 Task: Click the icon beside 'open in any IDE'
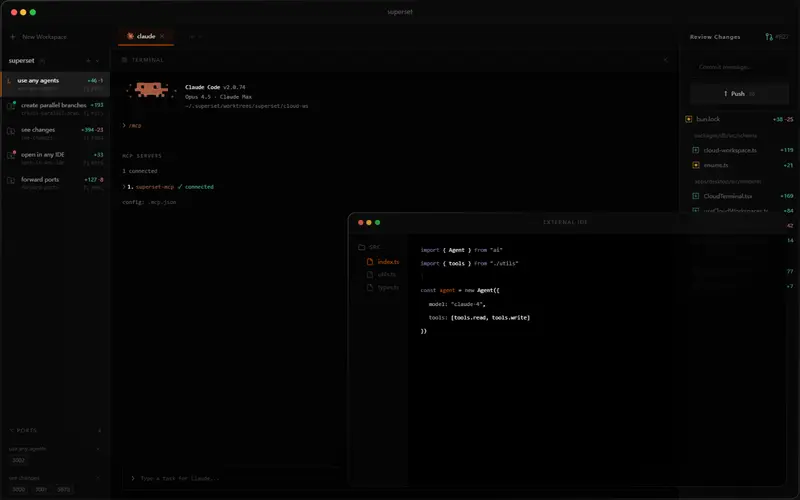(11, 155)
